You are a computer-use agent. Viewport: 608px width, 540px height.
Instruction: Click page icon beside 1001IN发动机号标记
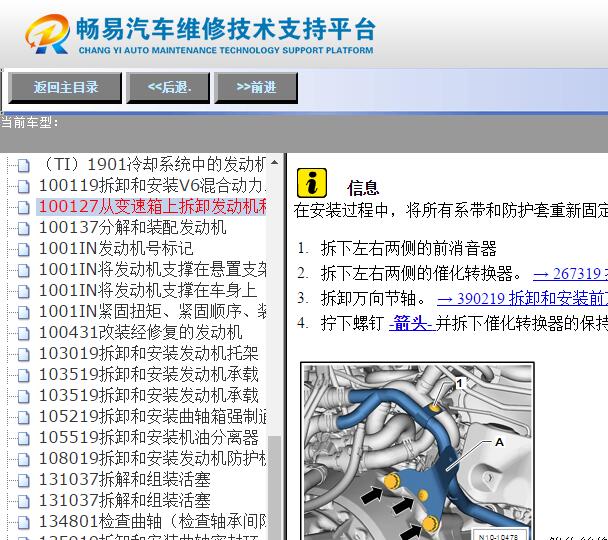[x=24, y=249]
